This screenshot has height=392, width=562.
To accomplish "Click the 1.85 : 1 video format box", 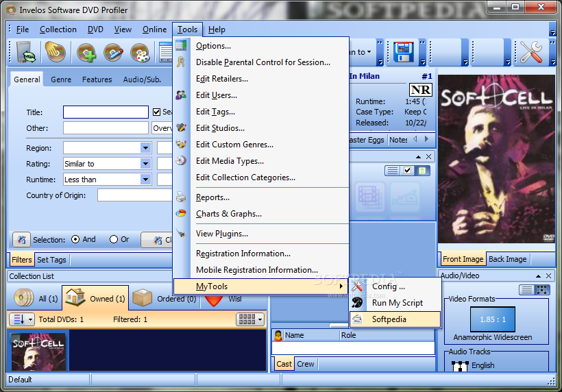I will [493, 319].
